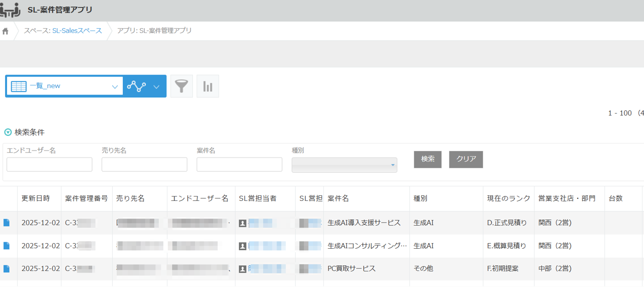Click the process flow graph icon

(x=136, y=86)
